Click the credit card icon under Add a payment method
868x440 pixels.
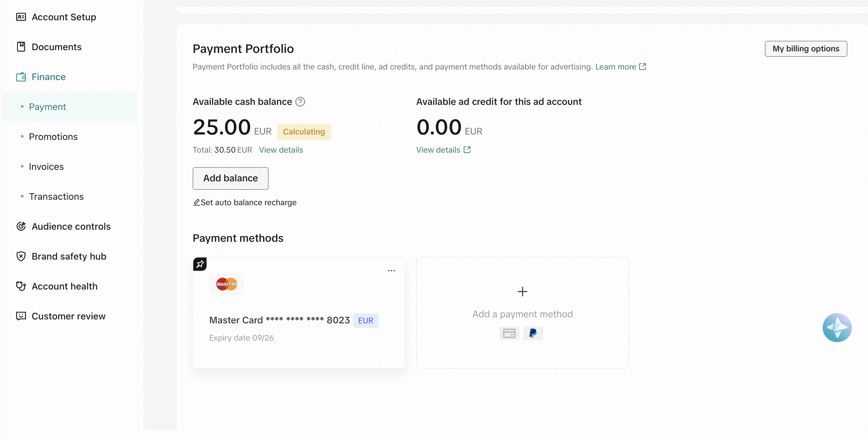[509, 333]
